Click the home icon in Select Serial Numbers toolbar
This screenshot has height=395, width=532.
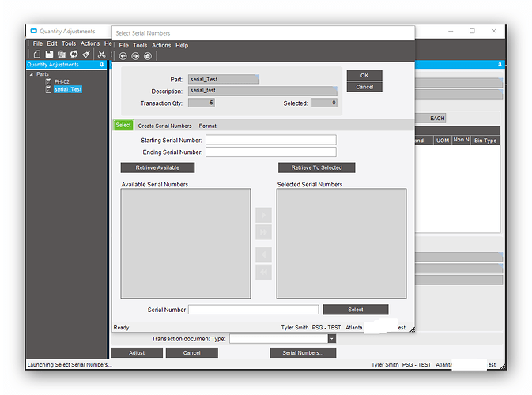click(148, 56)
